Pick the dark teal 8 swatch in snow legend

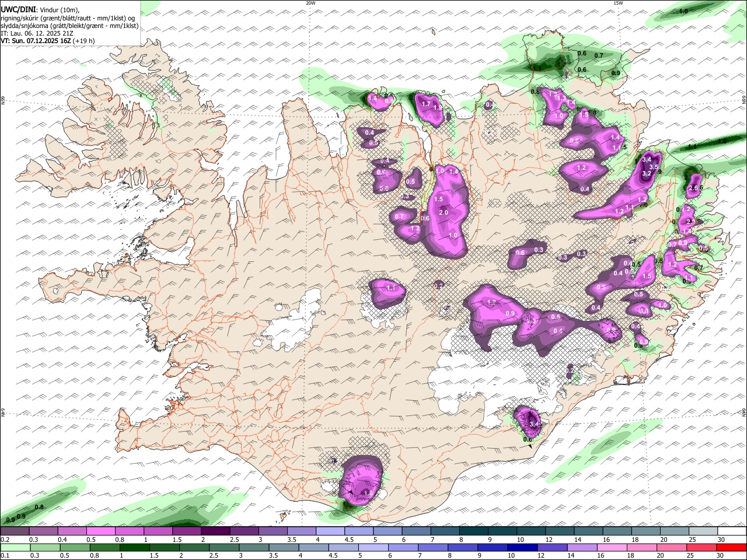473,531
